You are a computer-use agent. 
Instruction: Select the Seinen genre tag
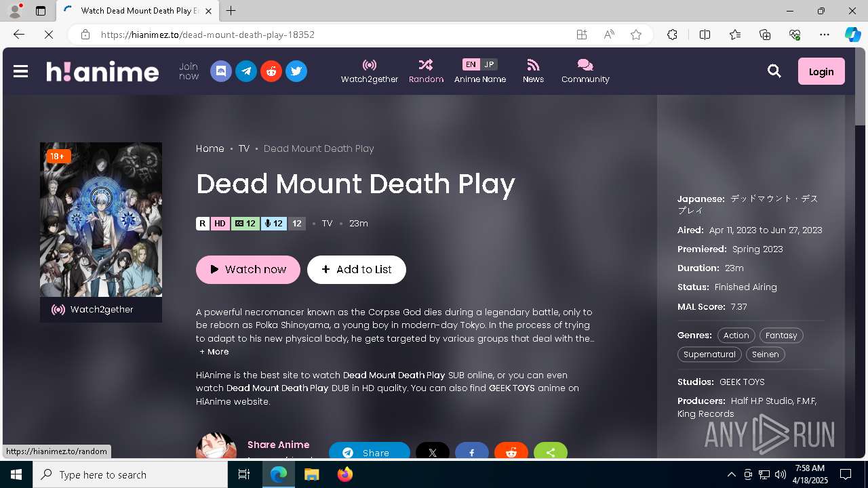coord(766,354)
